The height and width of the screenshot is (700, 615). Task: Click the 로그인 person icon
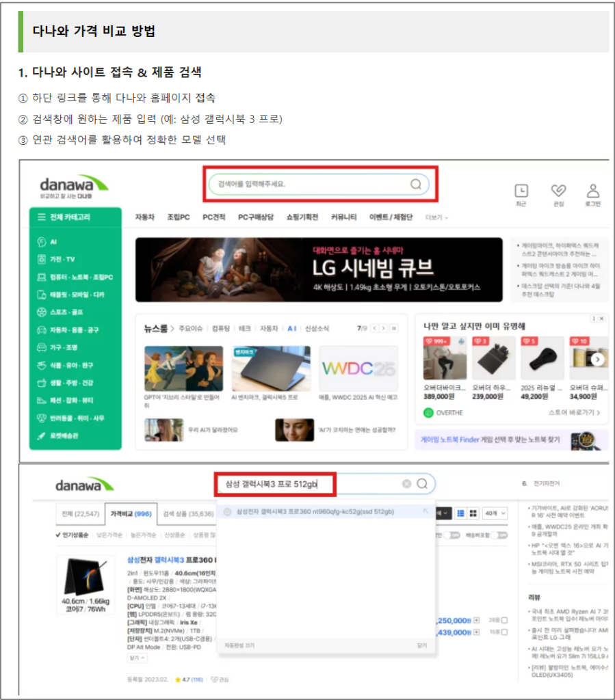click(592, 191)
